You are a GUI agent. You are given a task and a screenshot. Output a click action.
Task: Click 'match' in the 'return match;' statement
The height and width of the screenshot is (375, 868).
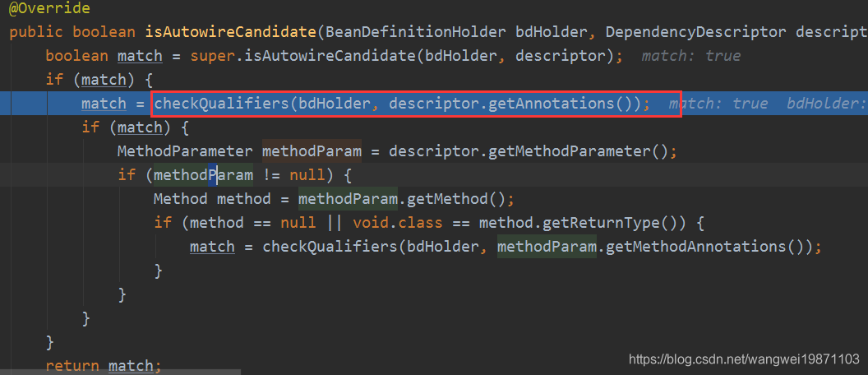pos(132,366)
